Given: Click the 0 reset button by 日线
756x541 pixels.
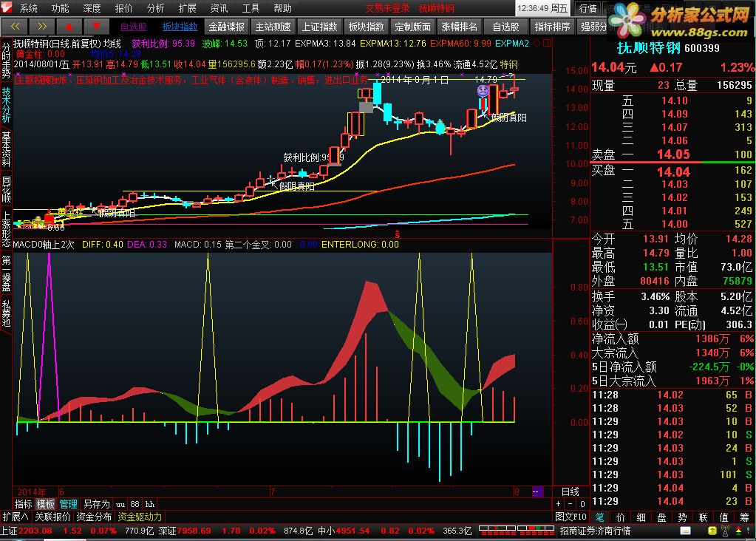Looking at the screenshot, I should pyautogui.click(x=582, y=504).
